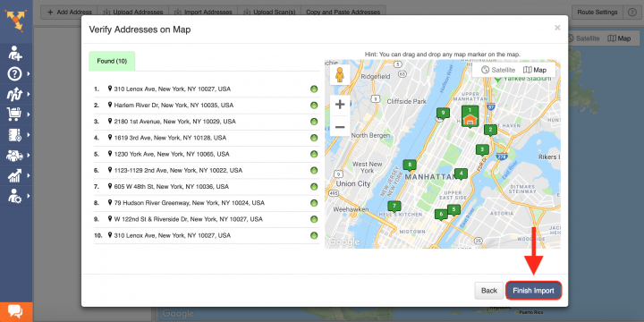Open the user settings gear sidebar icon
644x322 pixels.
(15, 196)
